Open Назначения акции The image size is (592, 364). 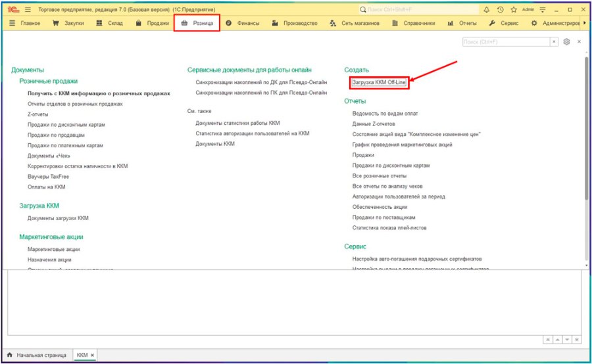49,260
